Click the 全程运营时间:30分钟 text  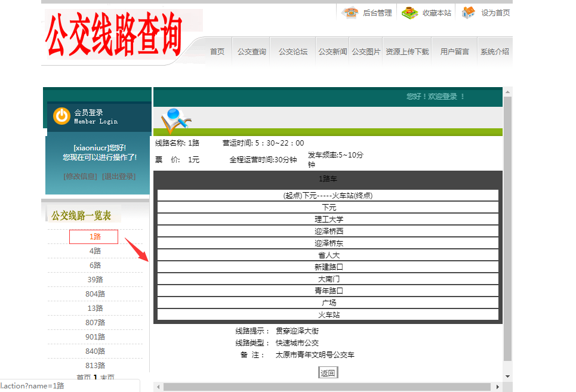[263, 160]
